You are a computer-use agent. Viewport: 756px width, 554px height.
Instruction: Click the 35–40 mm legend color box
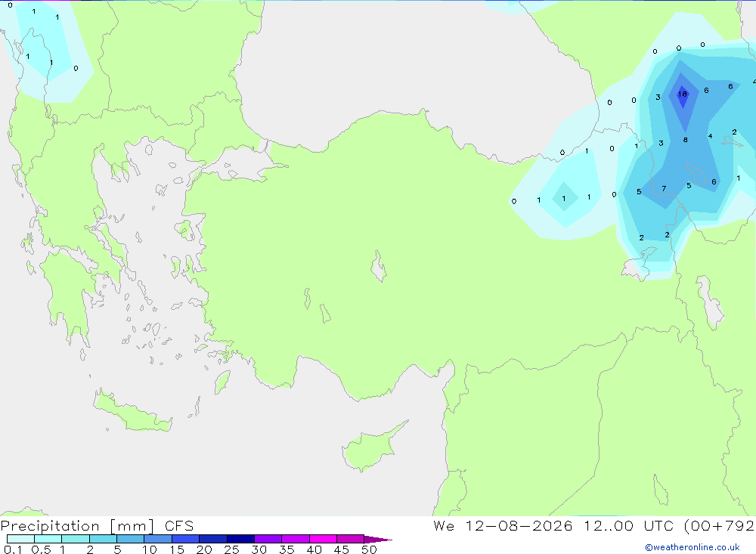click(296, 539)
